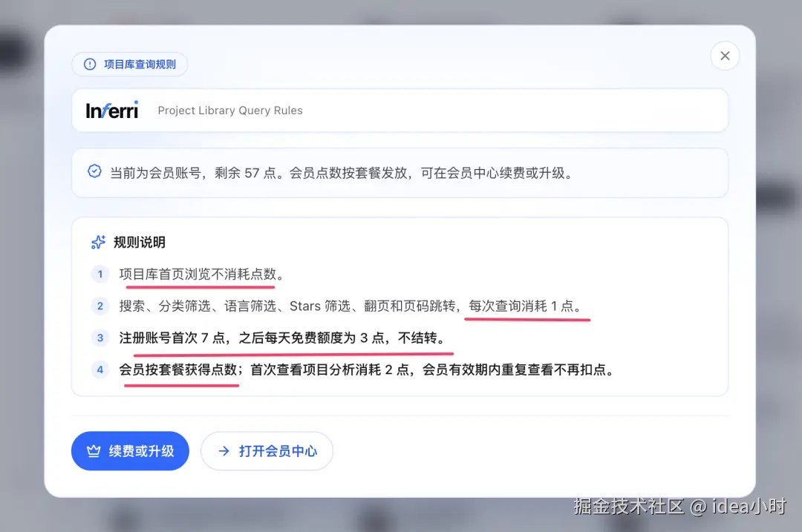Select numbered badge 1 in rules list
Screen dimensions: 802x532
coord(100,274)
